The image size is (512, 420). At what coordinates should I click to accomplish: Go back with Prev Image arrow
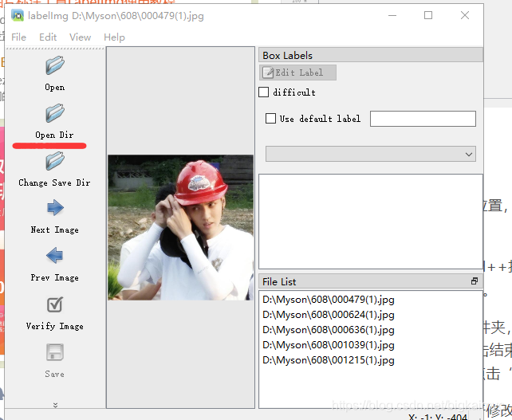click(x=55, y=255)
